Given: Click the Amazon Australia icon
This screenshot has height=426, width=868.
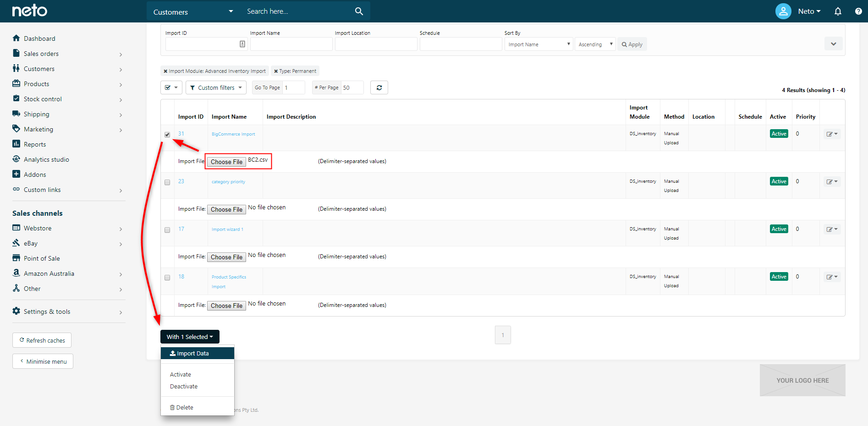Looking at the screenshot, I should [16, 273].
